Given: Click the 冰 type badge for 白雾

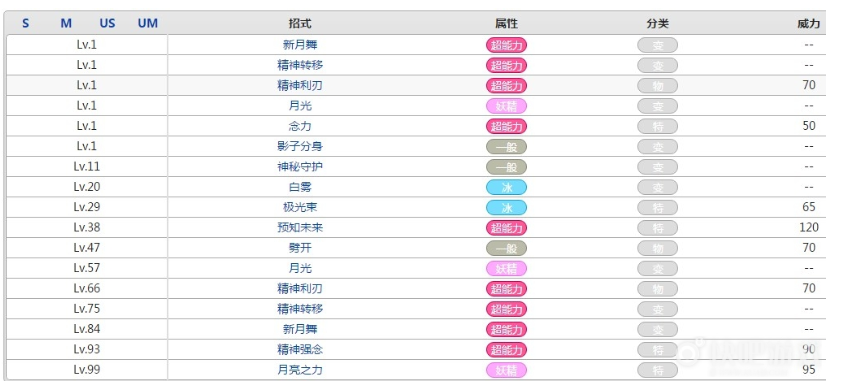Looking at the screenshot, I should [x=506, y=187].
